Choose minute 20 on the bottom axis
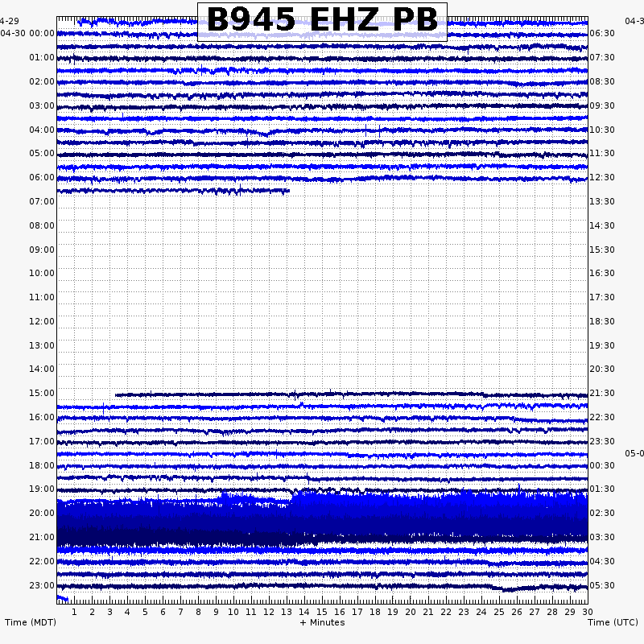Image resolution: width=644 pixels, height=644 pixels. [x=411, y=612]
